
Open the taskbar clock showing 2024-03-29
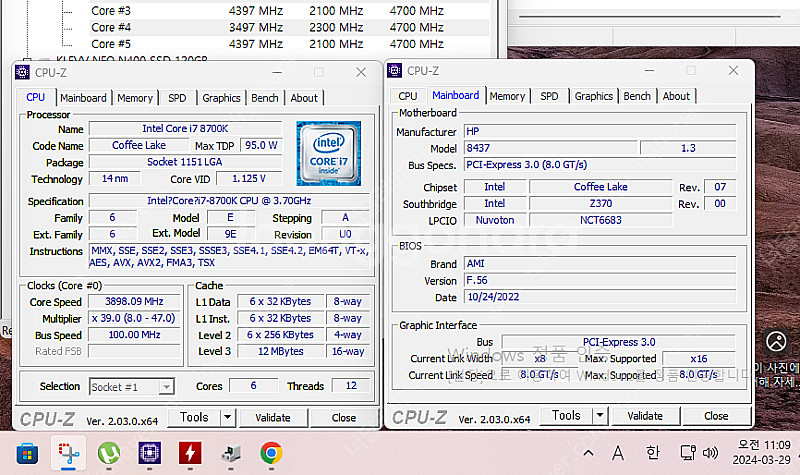coord(761,452)
